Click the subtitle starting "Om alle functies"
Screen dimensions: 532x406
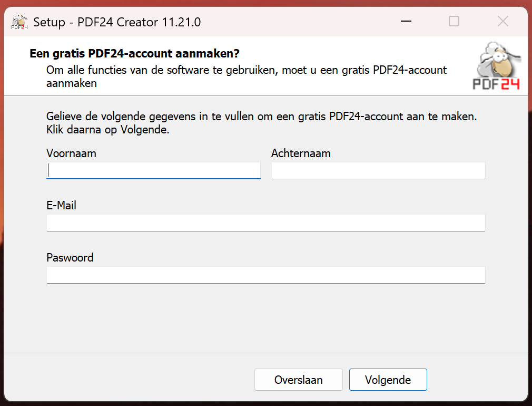246,70
